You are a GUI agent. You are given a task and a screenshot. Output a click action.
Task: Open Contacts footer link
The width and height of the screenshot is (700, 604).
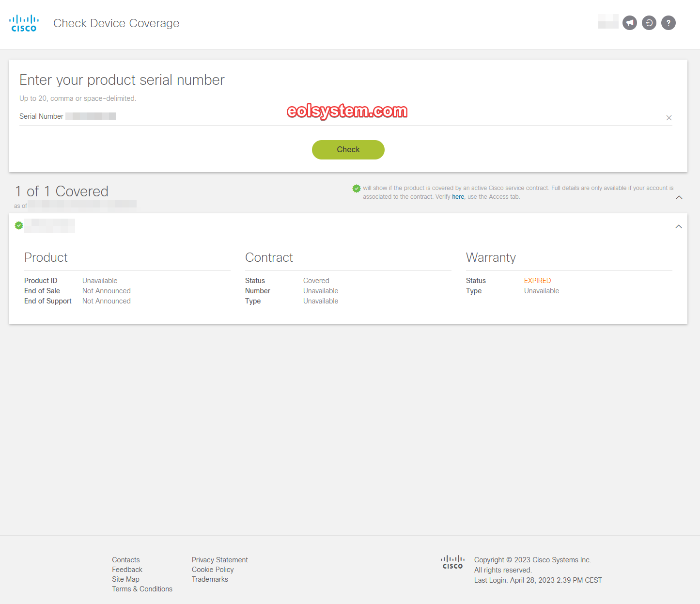[126, 560]
